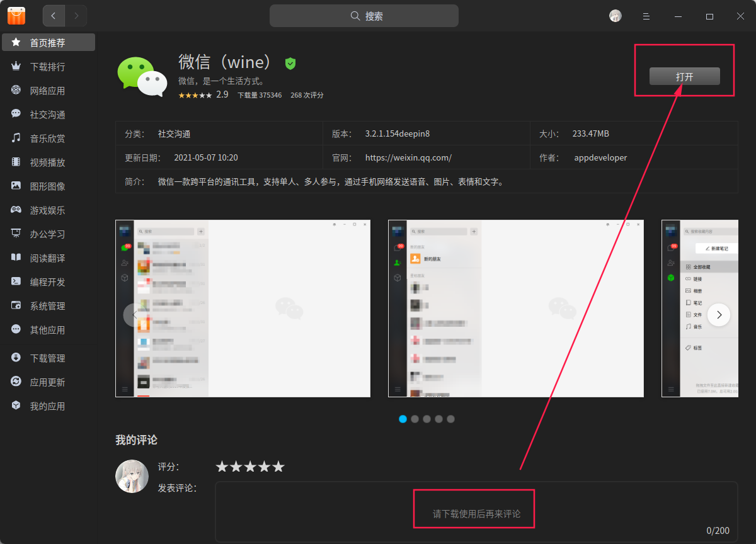756x544 pixels.
Task: Click the crown icon beside 下载排行
Action: pyautogui.click(x=16, y=66)
